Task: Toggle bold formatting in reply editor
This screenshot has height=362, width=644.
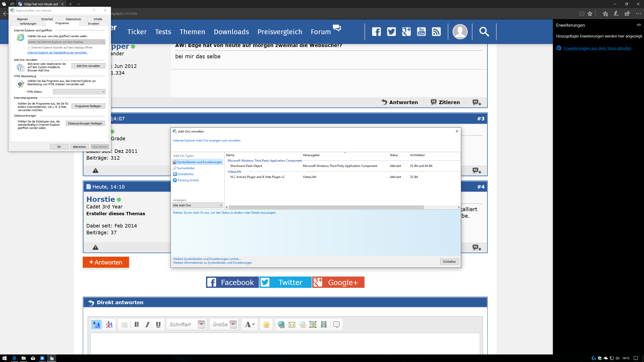Action: 137,325
